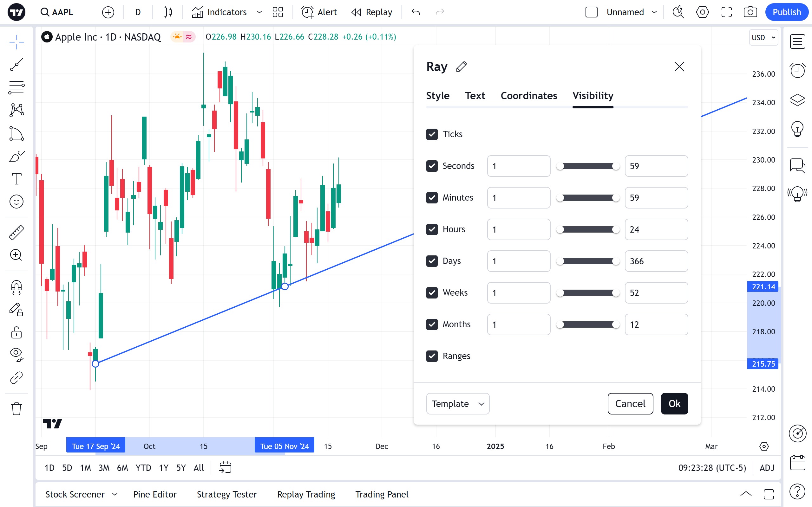Select the Text tool in left toolbar
The image size is (812, 507).
point(16,179)
